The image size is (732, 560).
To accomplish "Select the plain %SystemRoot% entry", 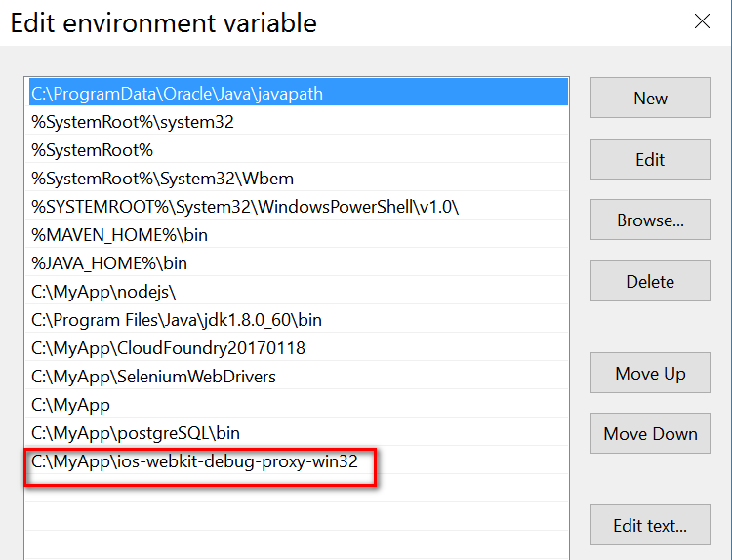I will pos(299,149).
